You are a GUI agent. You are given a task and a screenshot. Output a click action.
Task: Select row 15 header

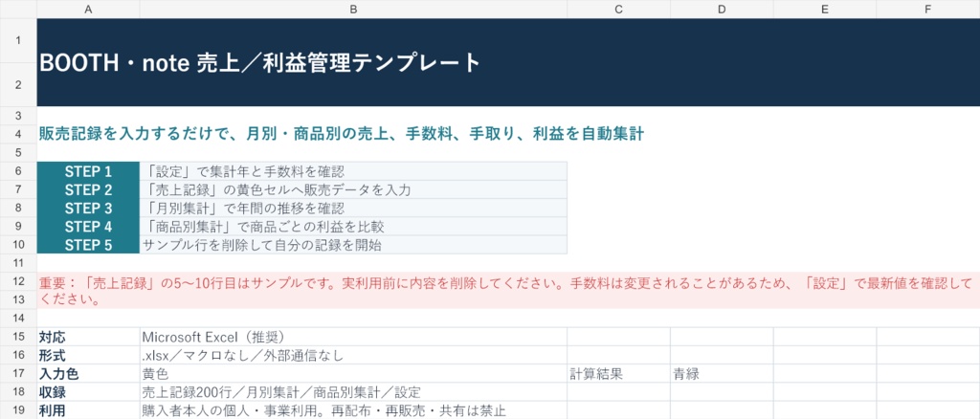click(x=18, y=337)
